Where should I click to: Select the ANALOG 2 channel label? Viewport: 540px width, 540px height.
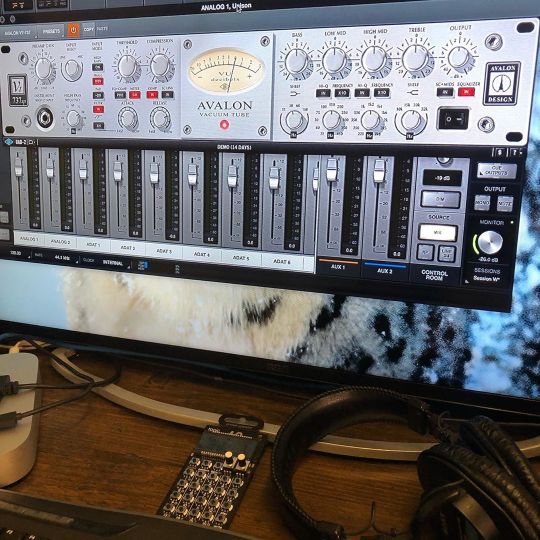[60, 242]
